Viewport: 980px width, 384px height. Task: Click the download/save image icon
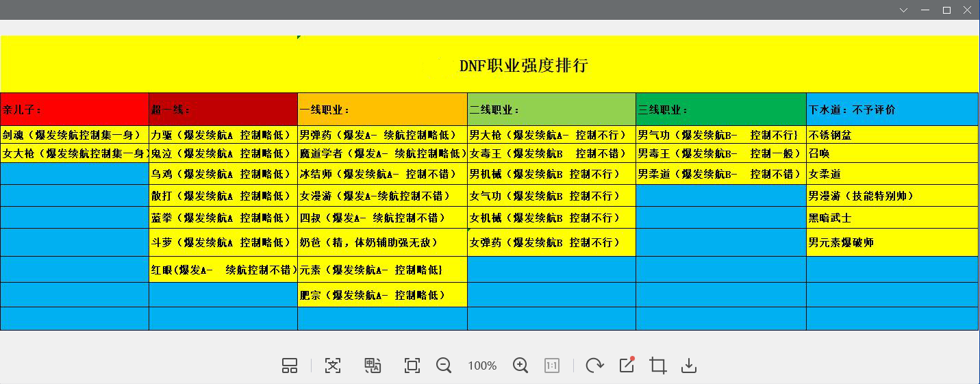pyautogui.click(x=689, y=366)
